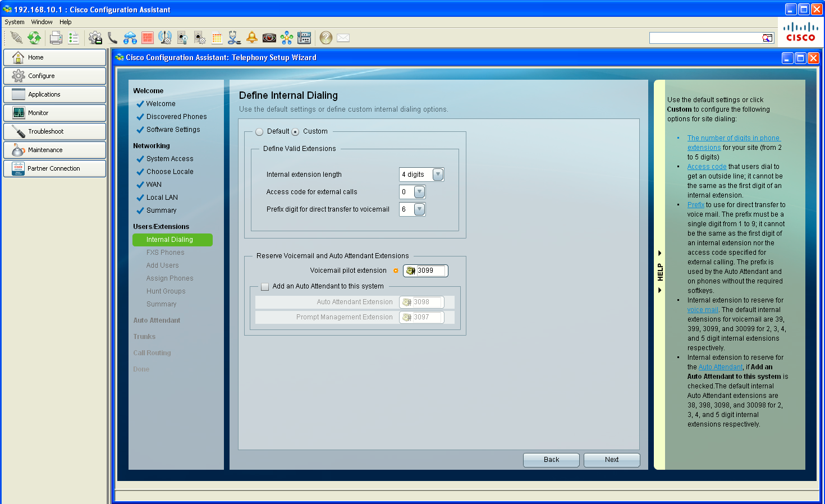The image size is (825, 504).
Task: Click the Cisco logo
Action: tap(800, 32)
